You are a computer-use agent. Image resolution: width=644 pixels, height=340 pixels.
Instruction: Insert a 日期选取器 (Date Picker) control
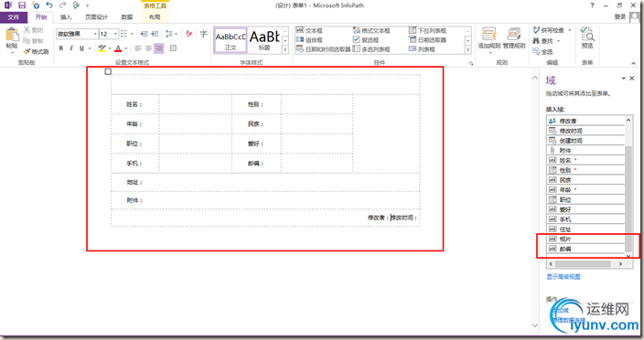click(x=427, y=40)
